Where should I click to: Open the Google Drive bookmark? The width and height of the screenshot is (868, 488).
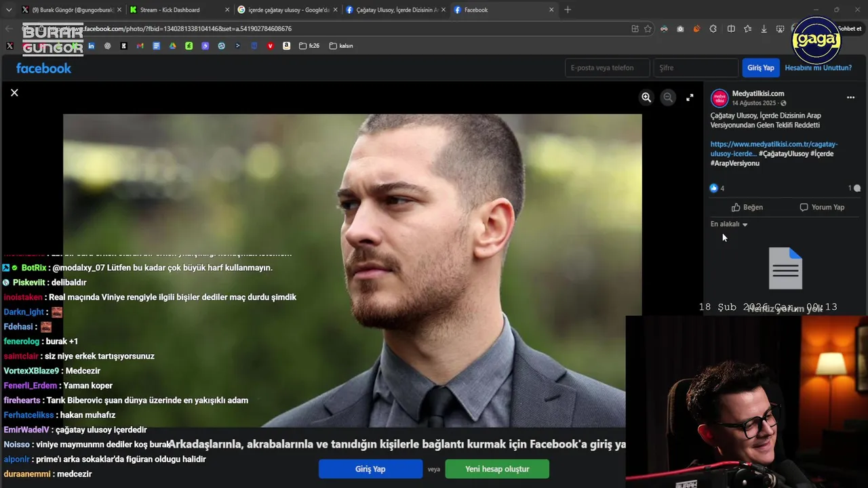(172, 46)
